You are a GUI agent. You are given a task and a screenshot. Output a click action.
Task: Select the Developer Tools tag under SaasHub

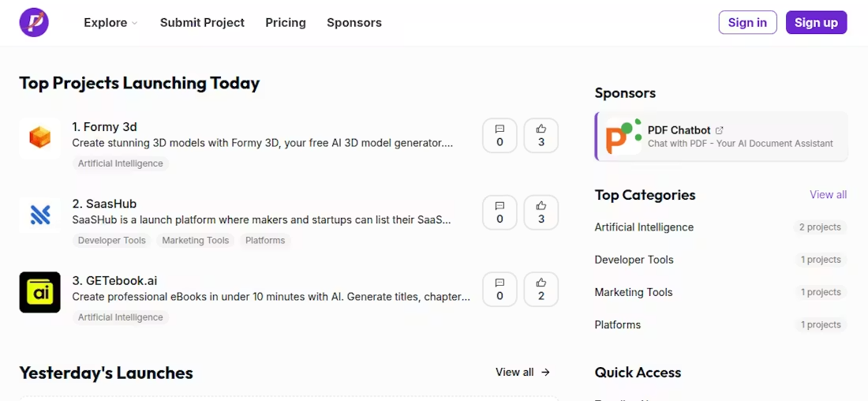[x=112, y=241]
